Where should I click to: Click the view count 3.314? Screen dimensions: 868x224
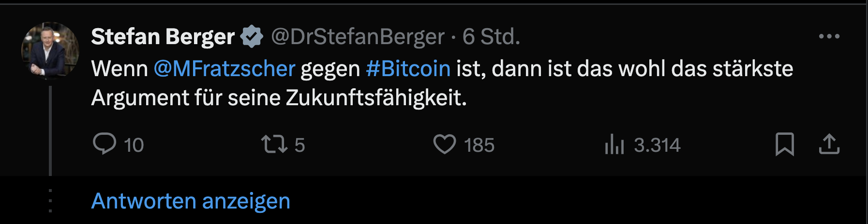(x=657, y=145)
